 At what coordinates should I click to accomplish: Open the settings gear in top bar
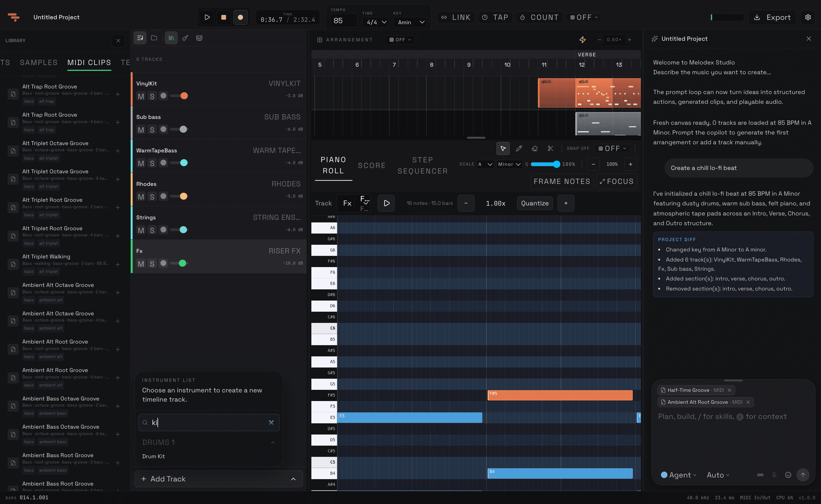(x=808, y=17)
